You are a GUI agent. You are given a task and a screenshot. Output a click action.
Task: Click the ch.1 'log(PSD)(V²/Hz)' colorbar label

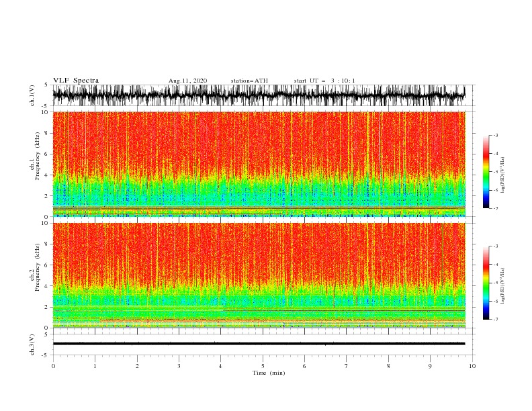(x=503, y=175)
